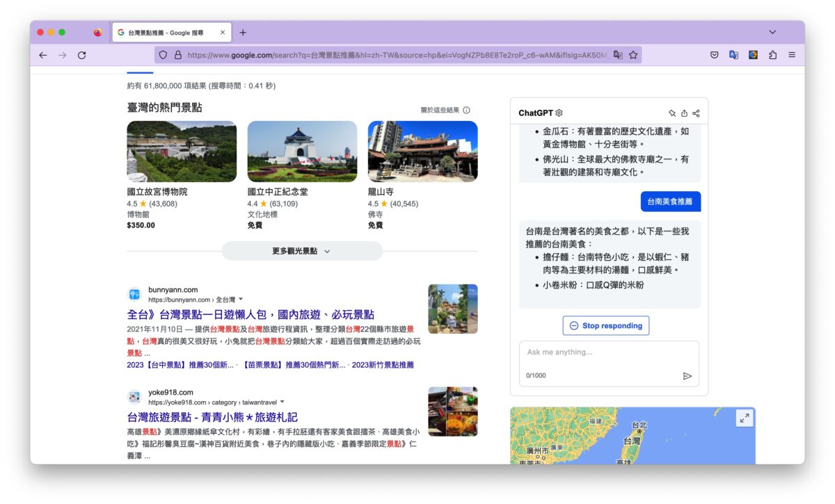Share the ChatGPT conversation
Viewport: 835px width, 504px height.
(x=696, y=113)
